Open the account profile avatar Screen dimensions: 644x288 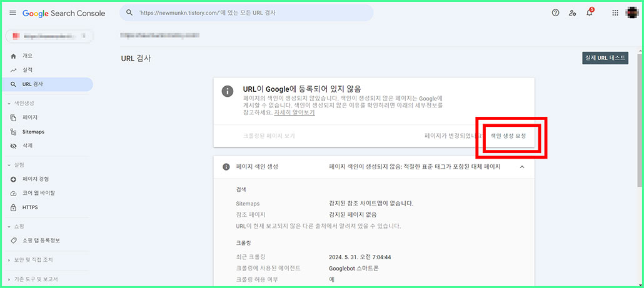coord(633,12)
